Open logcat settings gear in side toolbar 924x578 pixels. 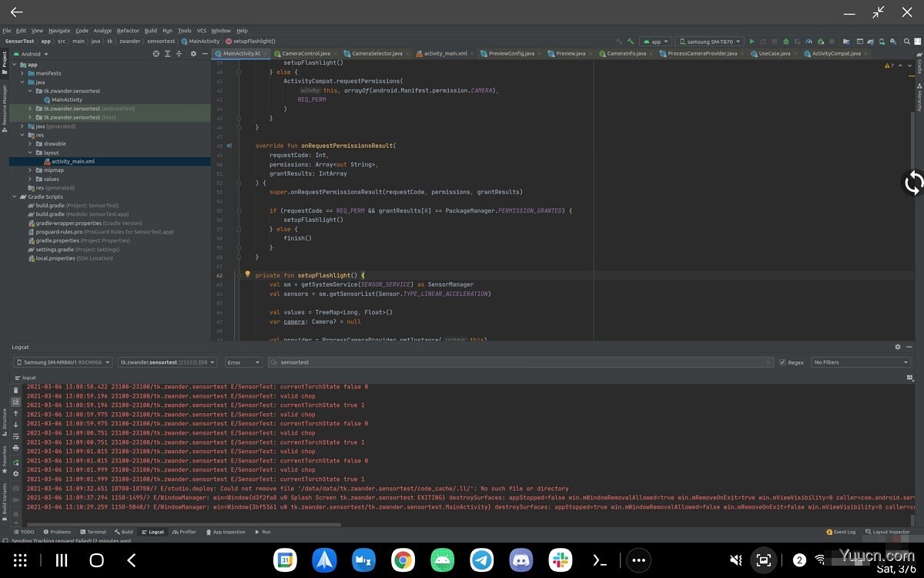(15, 474)
